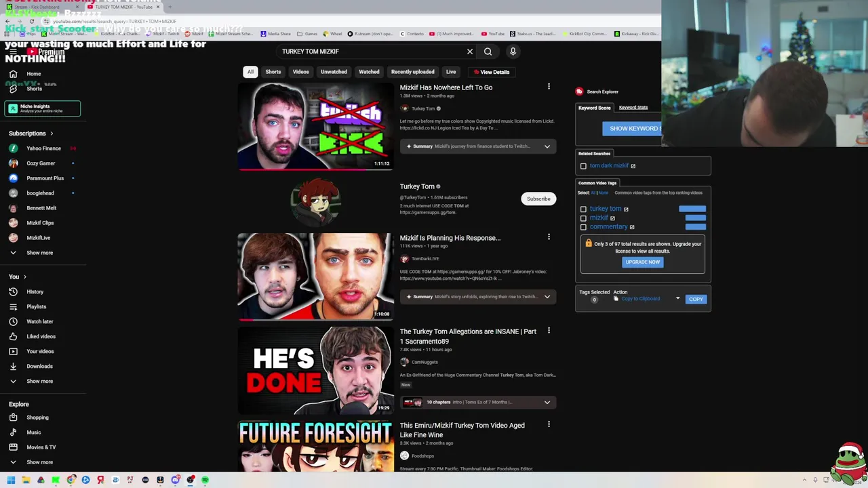
Task: Select the All filter chip
Action: 250,72
